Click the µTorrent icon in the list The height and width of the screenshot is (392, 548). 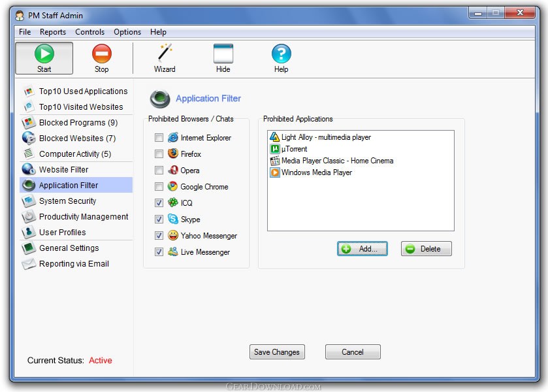click(x=275, y=149)
